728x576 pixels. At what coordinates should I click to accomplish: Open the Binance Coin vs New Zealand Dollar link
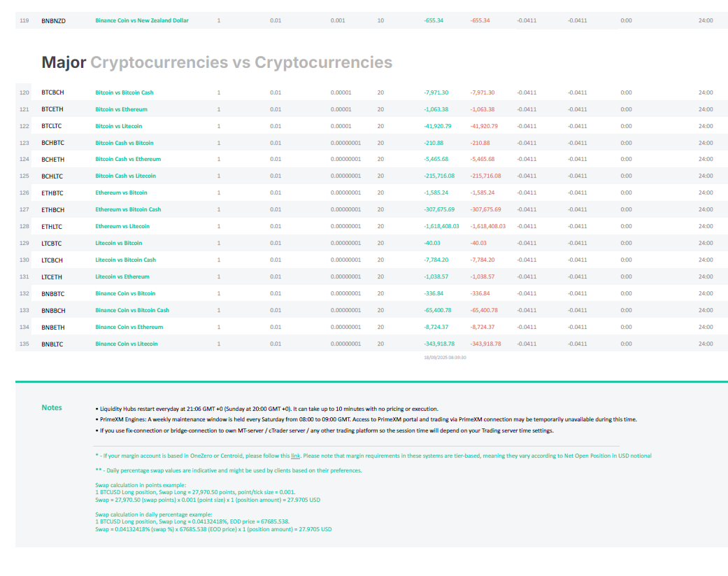pos(141,20)
